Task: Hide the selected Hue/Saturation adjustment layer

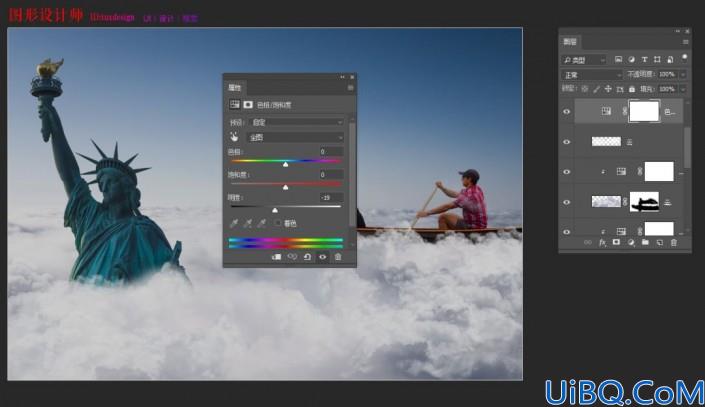Action: [x=567, y=111]
